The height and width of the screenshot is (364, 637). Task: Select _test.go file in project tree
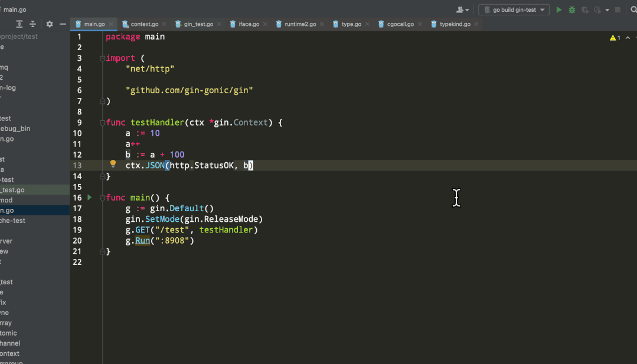click(x=12, y=190)
